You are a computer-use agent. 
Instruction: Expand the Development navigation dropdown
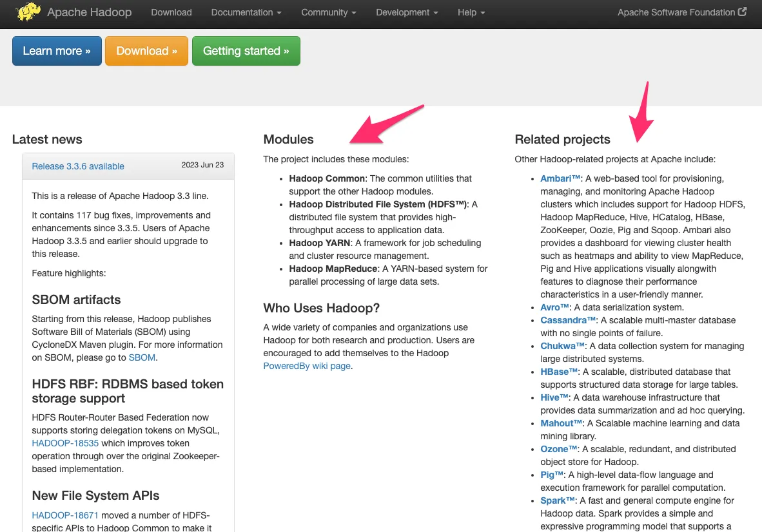[407, 12]
